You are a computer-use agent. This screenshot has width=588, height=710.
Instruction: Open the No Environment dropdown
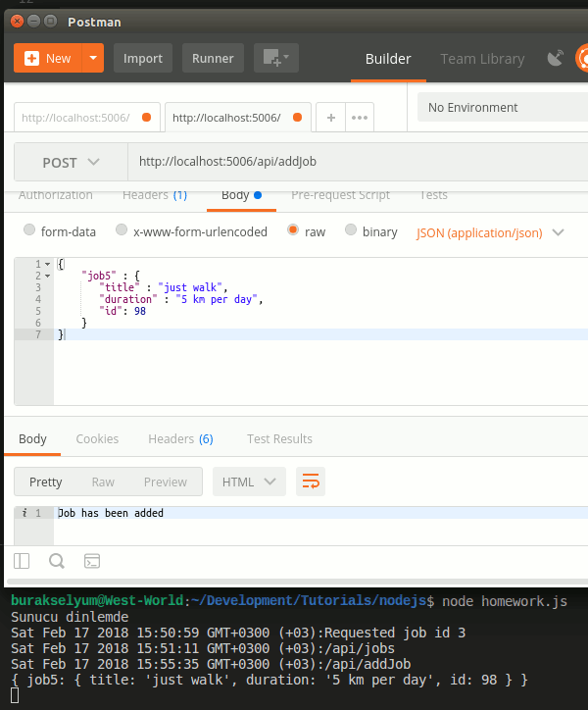[503, 107]
